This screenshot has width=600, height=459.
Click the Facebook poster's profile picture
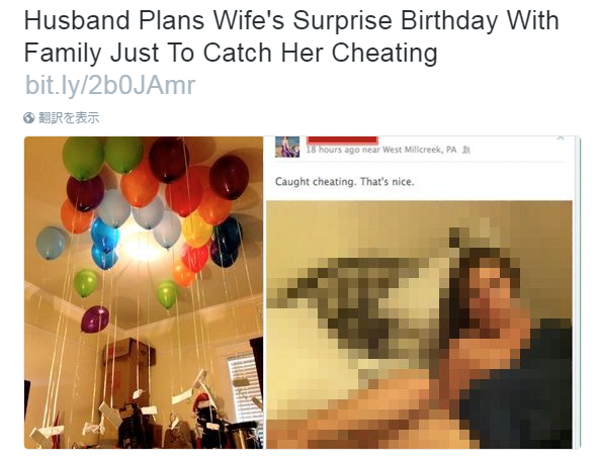tap(287, 147)
